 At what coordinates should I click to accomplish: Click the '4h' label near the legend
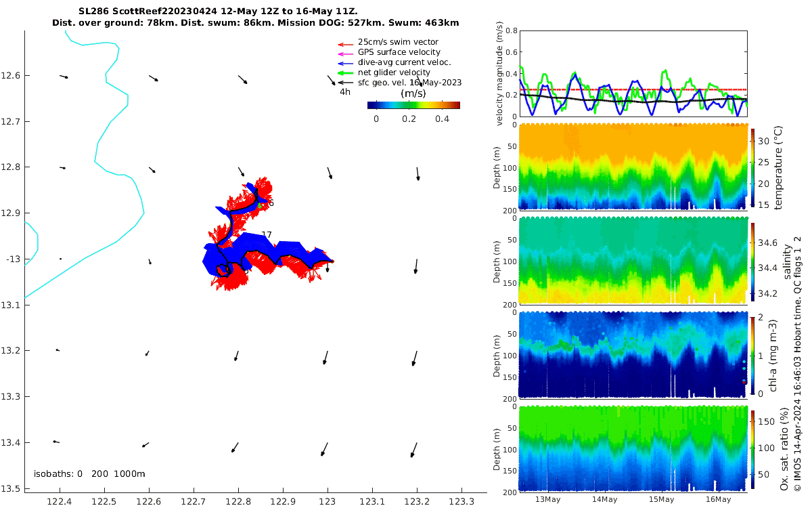point(345,91)
